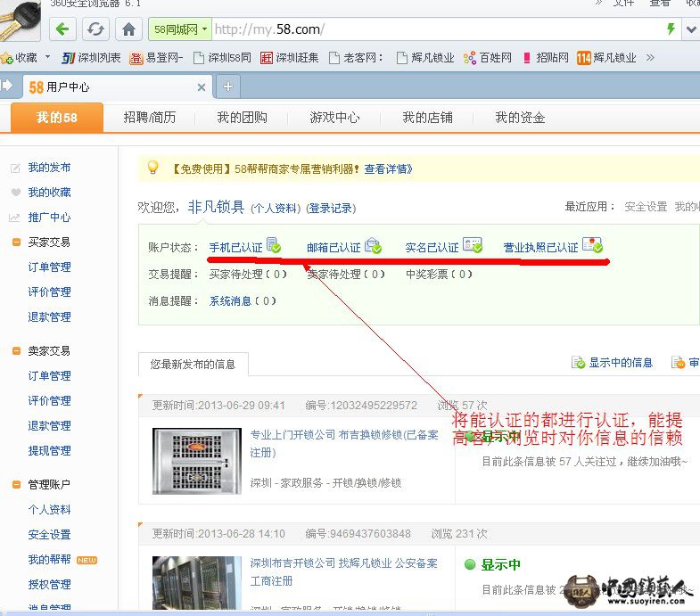The height and width of the screenshot is (616, 700).
Task: Click the steel door listing thumbnail
Action: coord(197,461)
